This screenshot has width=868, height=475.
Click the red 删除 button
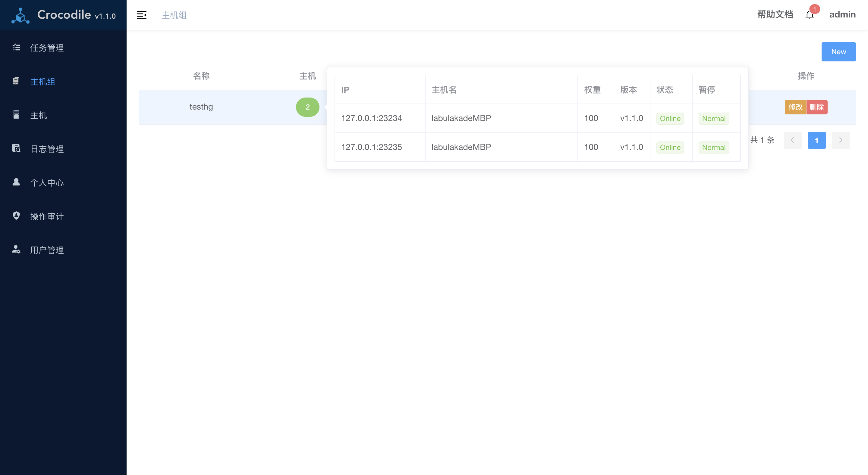click(816, 107)
